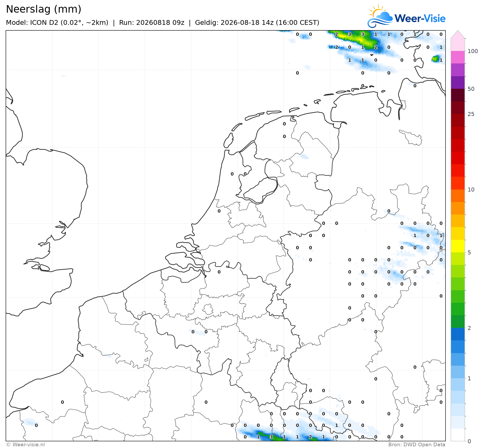Viewport: 486px width, 448px height.
Task: Select the orange 10 mm legend color
Action: [x=458, y=196]
